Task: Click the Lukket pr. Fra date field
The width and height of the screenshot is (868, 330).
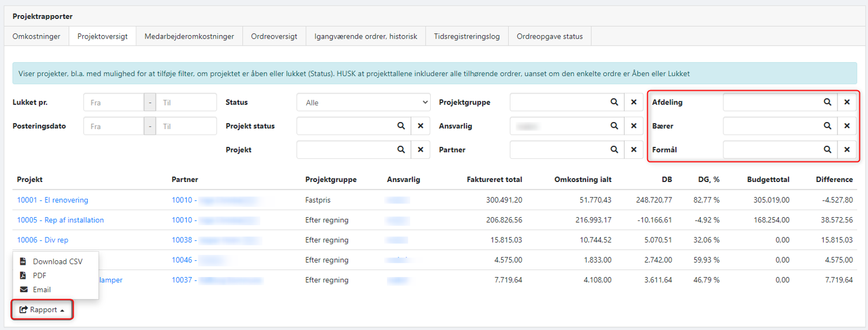Action: [114, 103]
